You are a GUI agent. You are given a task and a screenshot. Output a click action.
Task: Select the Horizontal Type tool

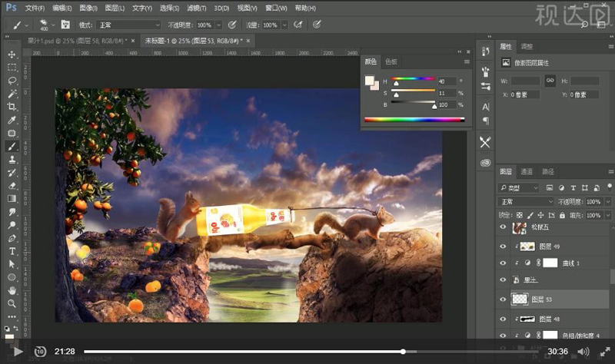[12, 251]
